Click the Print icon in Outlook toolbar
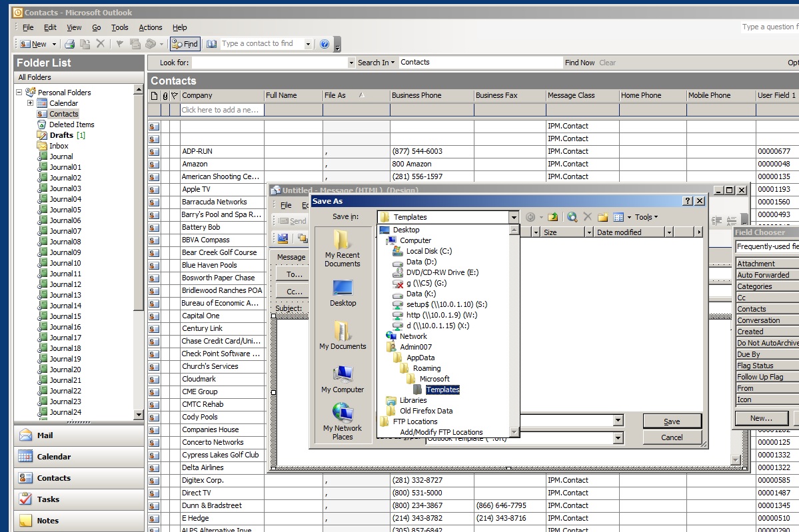799x532 pixels. click(x=70, y=45)
